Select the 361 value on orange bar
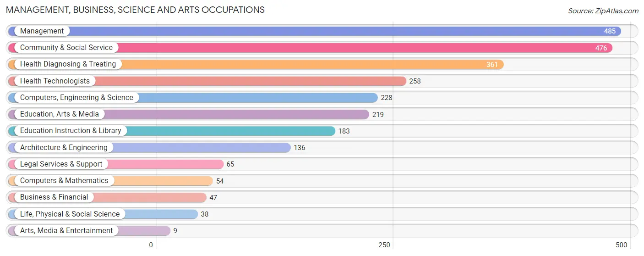The image size is (644, 256). pos(492,65)
